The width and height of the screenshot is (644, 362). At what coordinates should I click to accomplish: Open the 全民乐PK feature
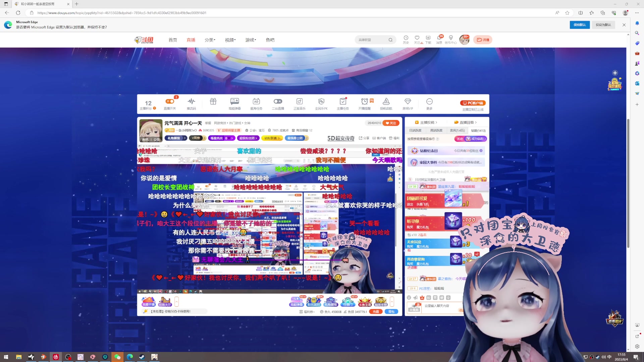point(321,104)
